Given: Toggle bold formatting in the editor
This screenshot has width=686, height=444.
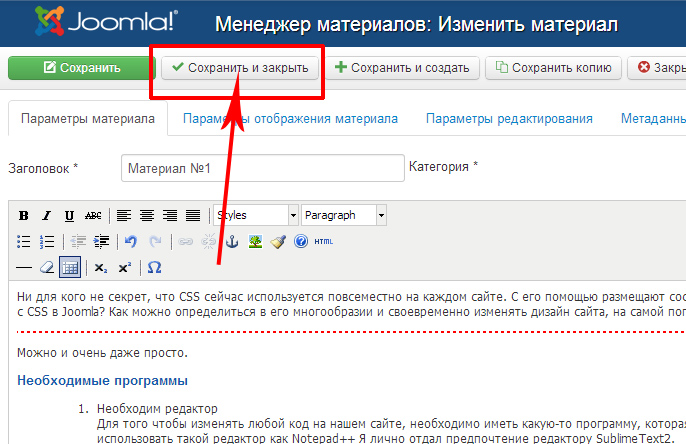Looking at the screenshot, I should click(23, 215).
